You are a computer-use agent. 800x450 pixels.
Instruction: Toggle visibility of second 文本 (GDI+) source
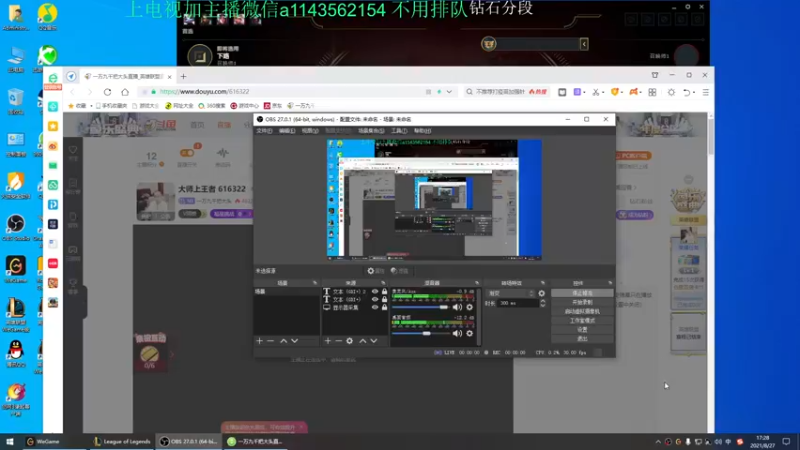pyautogui.click(x=375, y=299)
